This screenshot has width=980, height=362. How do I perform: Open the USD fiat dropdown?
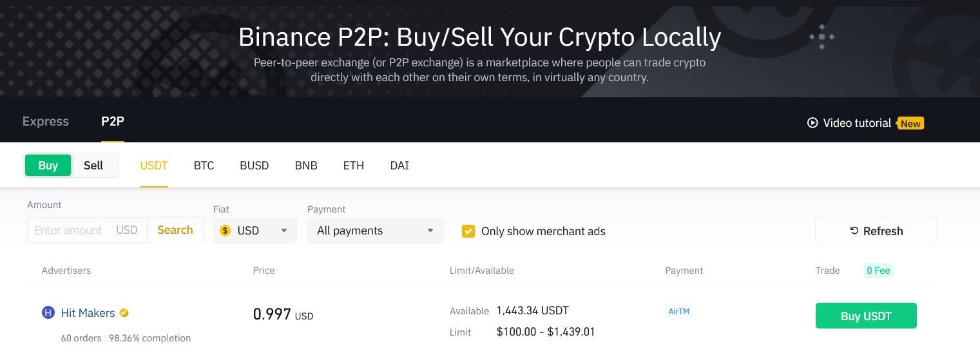pyautogui.click(x=255, y=231)
